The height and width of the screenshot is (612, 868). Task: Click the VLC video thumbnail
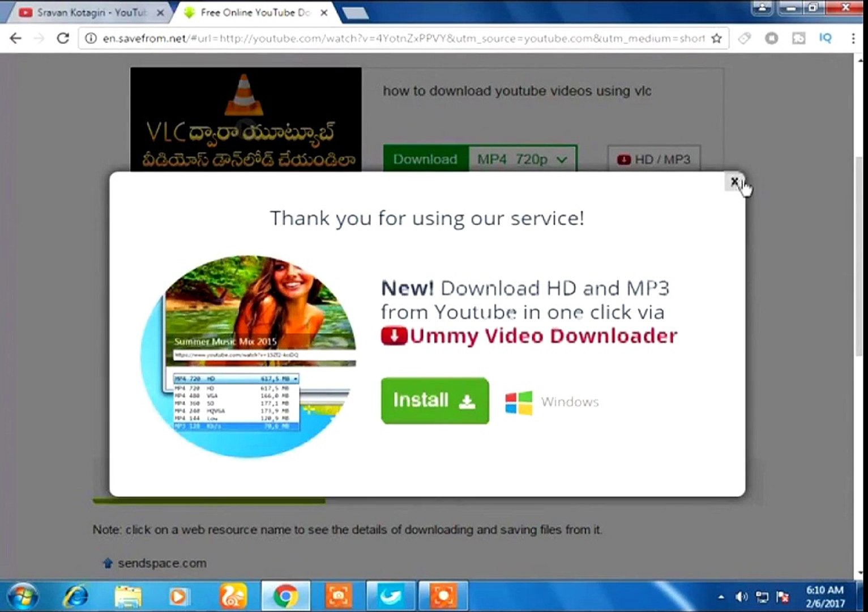pos(246,119)
